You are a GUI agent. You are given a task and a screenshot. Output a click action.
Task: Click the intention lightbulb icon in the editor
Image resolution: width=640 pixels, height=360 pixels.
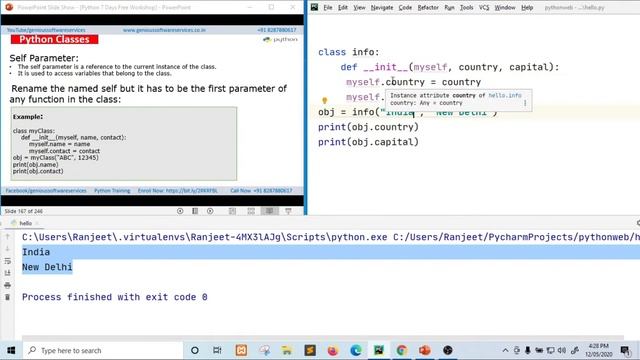324,100
